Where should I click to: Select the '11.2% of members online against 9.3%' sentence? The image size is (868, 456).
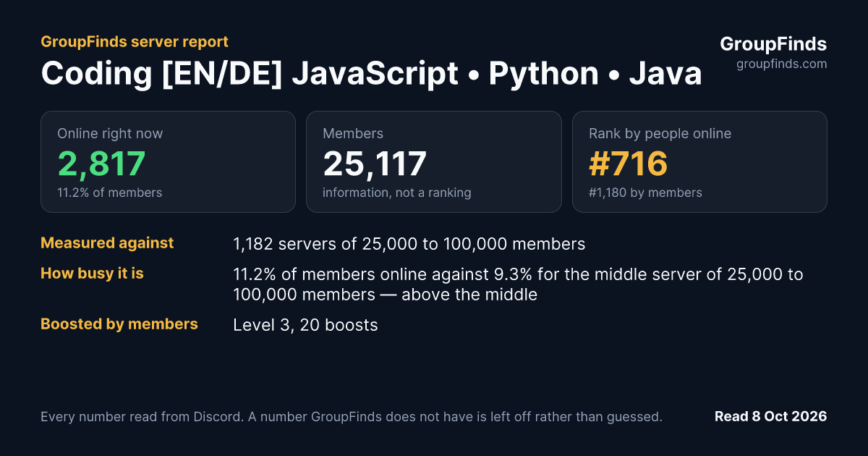pyautogui.click(x=518, y=284)
